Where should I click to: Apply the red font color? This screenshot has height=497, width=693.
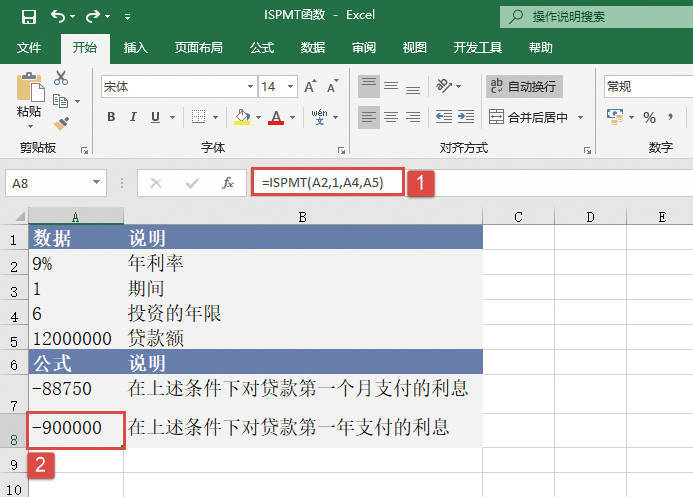click(276, 117)
